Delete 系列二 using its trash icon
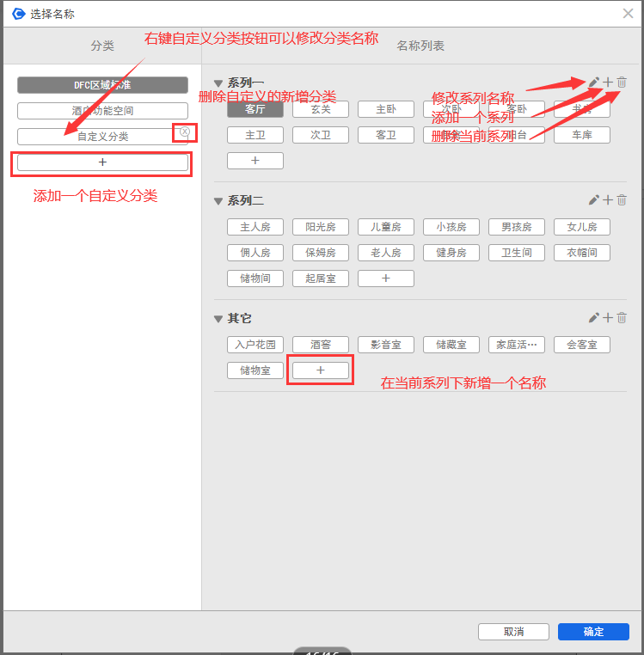Viewport: 644px width, 655px height. tap(622, 199)
